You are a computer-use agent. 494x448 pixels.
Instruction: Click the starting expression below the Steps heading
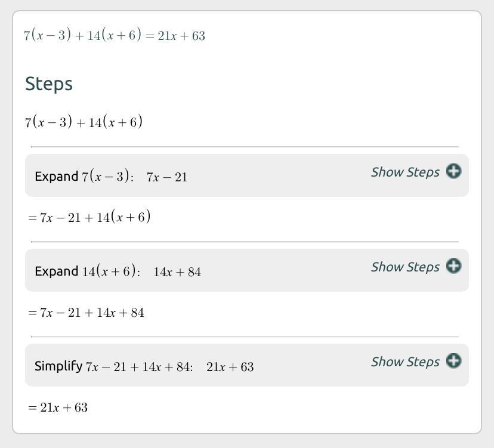(84, 122)
